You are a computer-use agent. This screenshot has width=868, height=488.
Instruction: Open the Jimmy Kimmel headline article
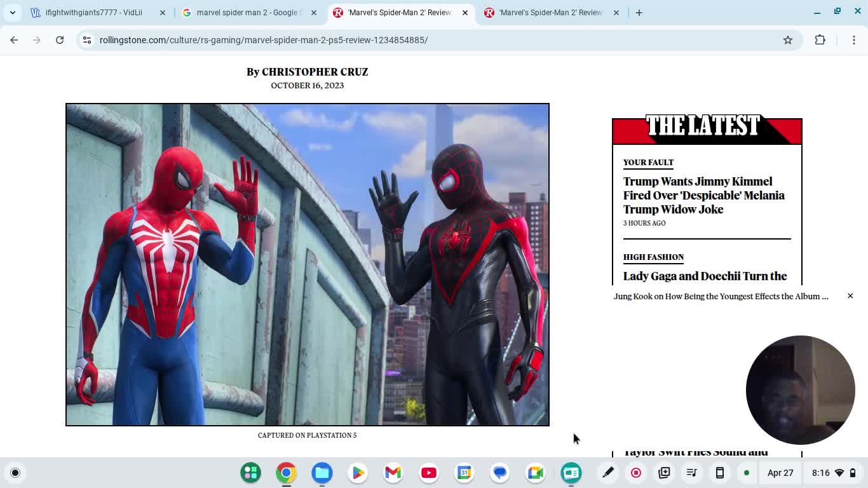pos(704,195)
